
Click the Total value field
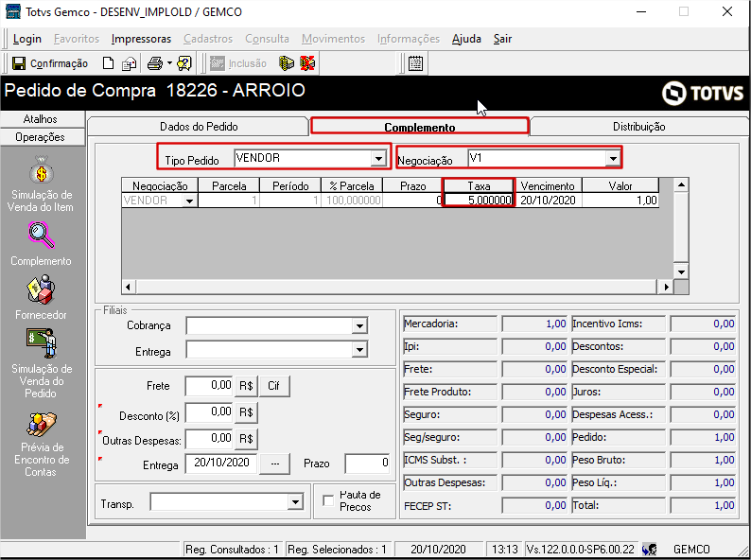703,505
